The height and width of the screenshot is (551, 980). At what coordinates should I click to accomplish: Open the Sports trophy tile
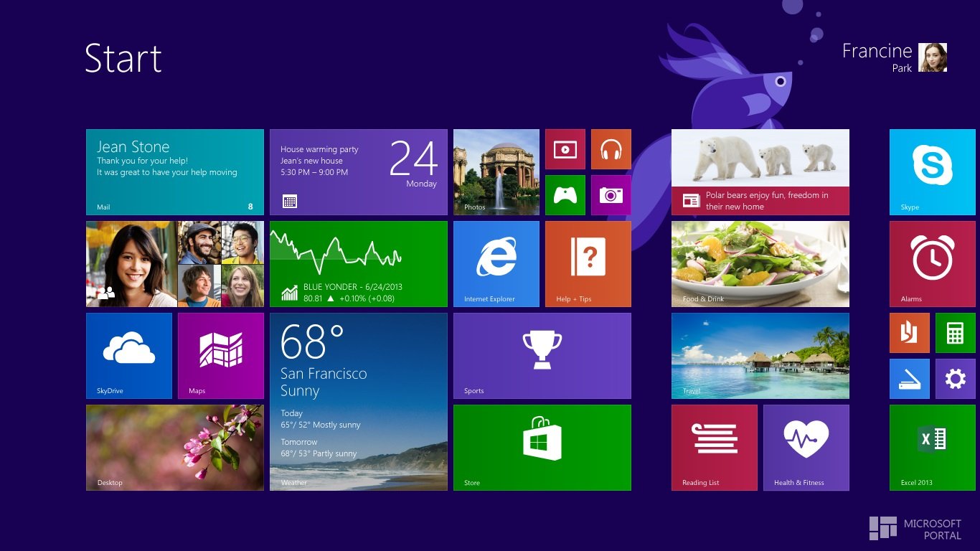click(x=542, y=355)
